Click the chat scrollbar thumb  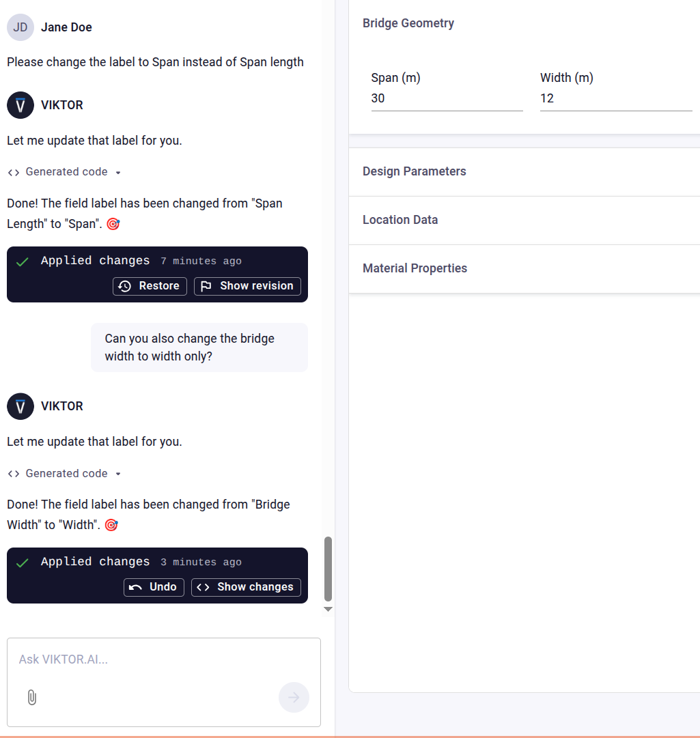[x=328, y=568]
